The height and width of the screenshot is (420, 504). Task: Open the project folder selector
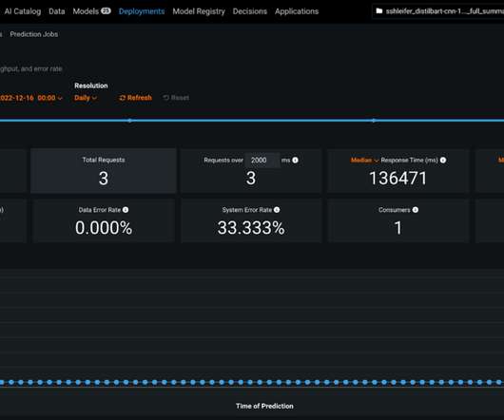click(x=437, y=11)
